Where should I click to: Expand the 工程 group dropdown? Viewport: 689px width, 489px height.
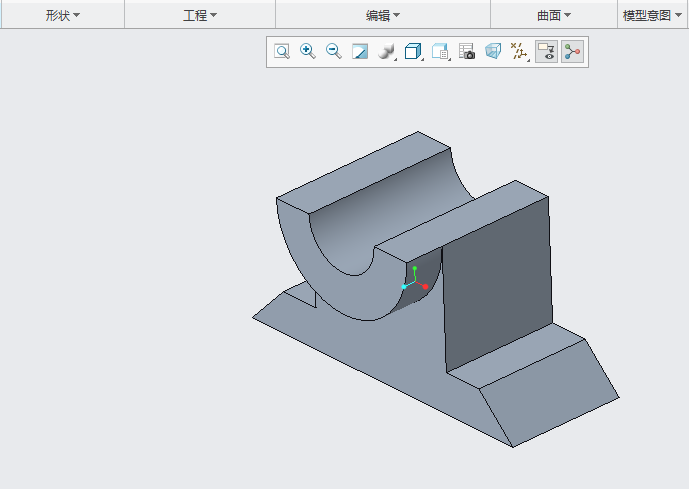point(200,15)
